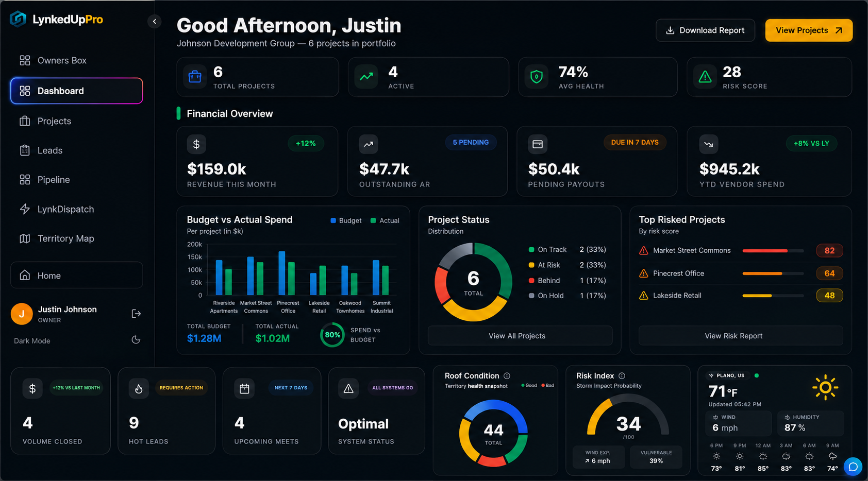Viewport: 868px width, 481px height.
Task: Click the dollar icon on Volume Closed card
Action: pos(32,388)
